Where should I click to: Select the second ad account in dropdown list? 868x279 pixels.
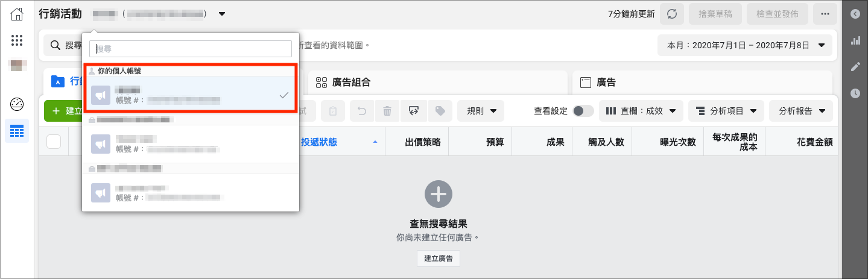191,143
